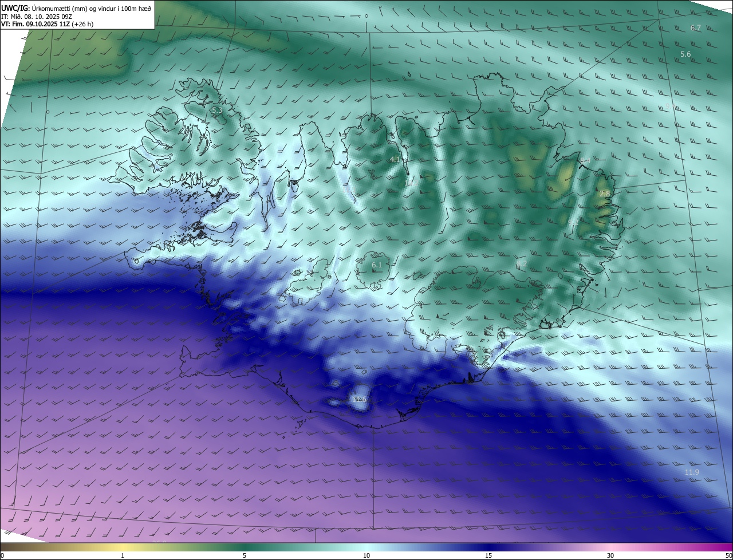Click the 5.6 value on the map
The width and height of the screenshot is (733, 560).
tap(685, 54)
